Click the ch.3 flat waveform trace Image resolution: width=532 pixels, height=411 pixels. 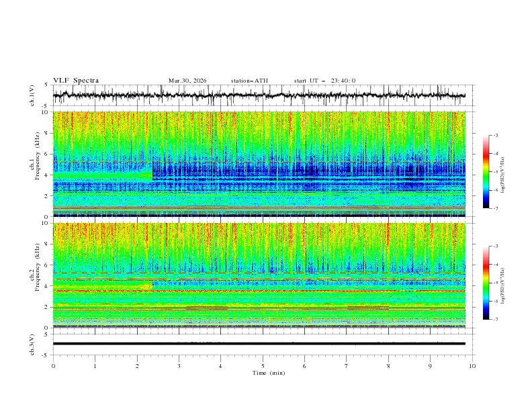[259, 344]
